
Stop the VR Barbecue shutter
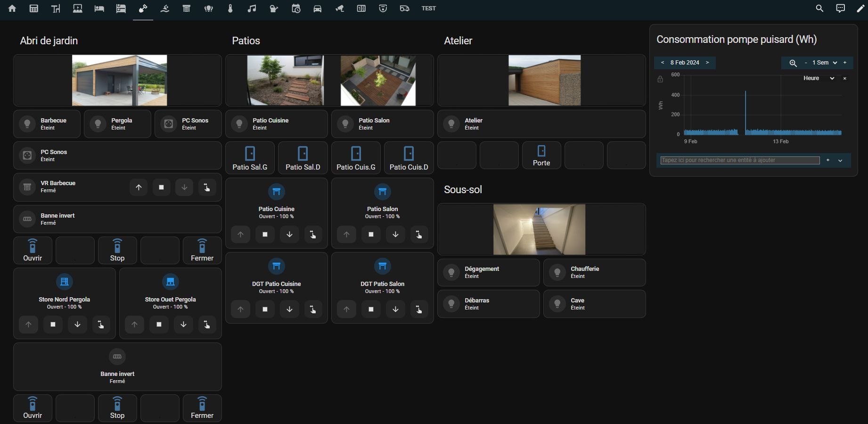coord(161,188)
